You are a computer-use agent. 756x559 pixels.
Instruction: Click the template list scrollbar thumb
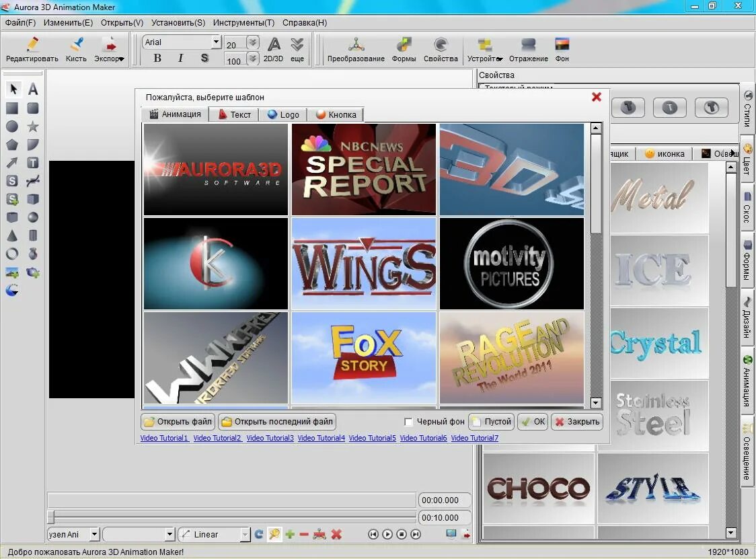point(596,184)
